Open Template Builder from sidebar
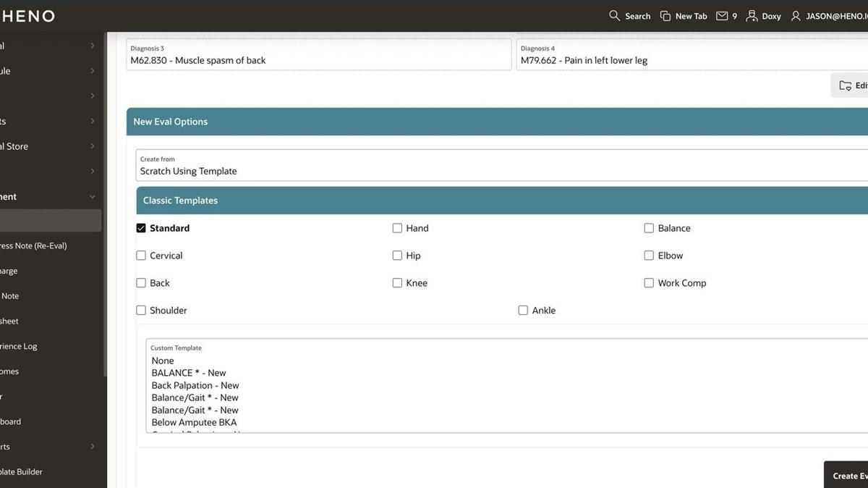Viewport: 868px width, 488px height. pyautogui.click(x=22, y=471)
